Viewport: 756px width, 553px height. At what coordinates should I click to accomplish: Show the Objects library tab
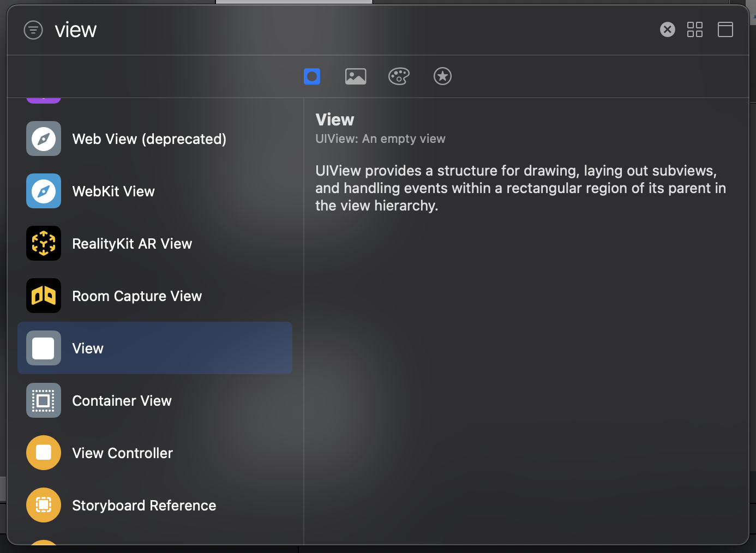pyautogui.click(x=312, y=76)
